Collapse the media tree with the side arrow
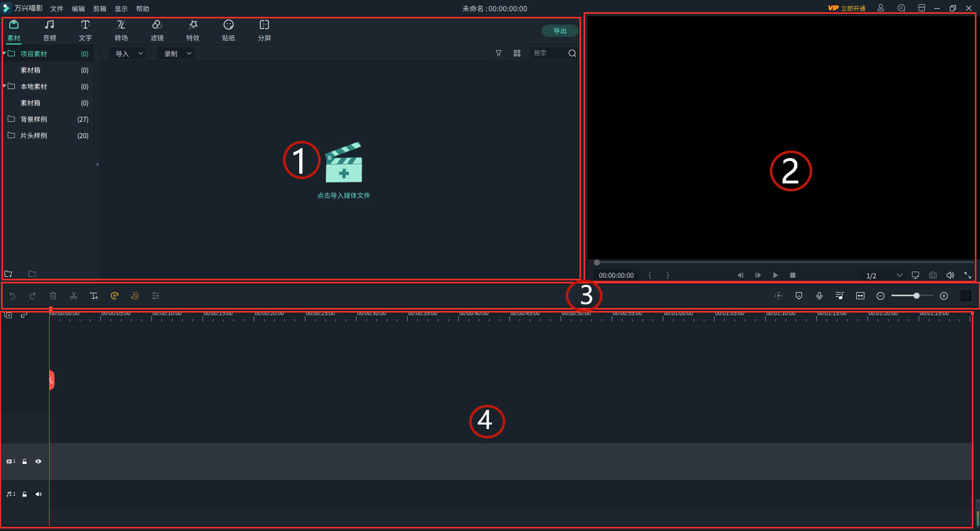This screenshot has height=531, width=980. 97,165
